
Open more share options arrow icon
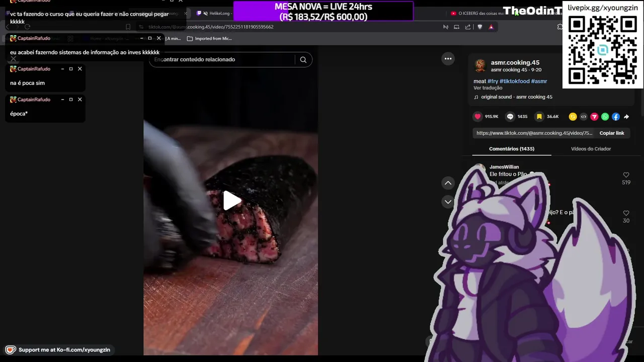[x=626, y=117]
